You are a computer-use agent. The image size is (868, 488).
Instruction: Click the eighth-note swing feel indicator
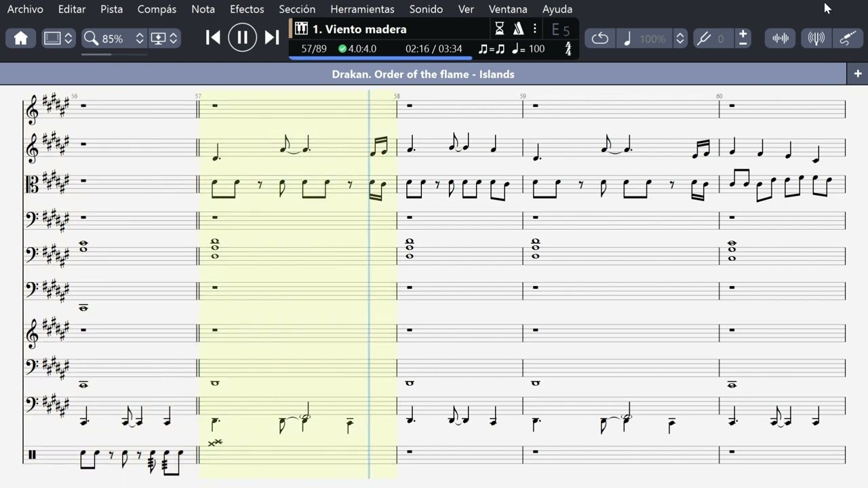[x=492, y=49]
